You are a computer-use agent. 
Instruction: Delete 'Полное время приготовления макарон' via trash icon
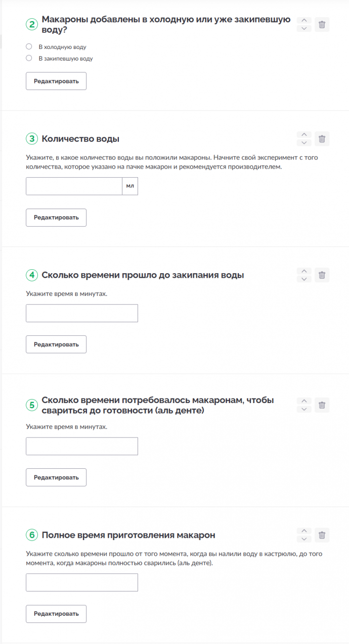coord(322,534)
